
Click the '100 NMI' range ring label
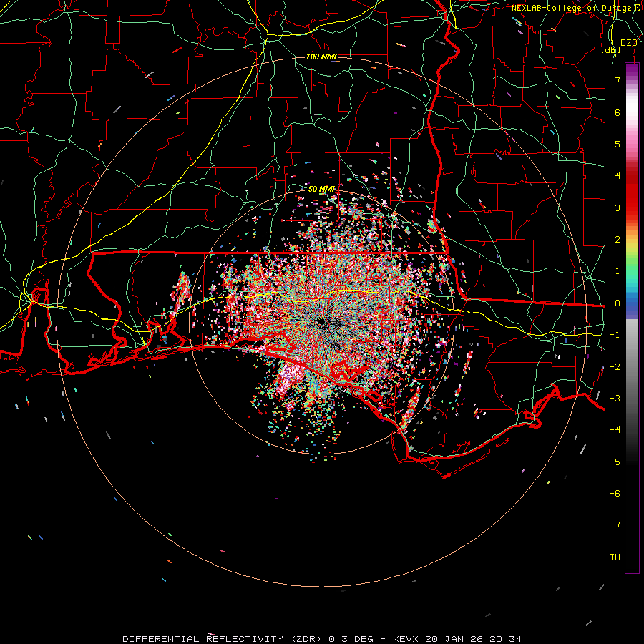pos(321,57)
